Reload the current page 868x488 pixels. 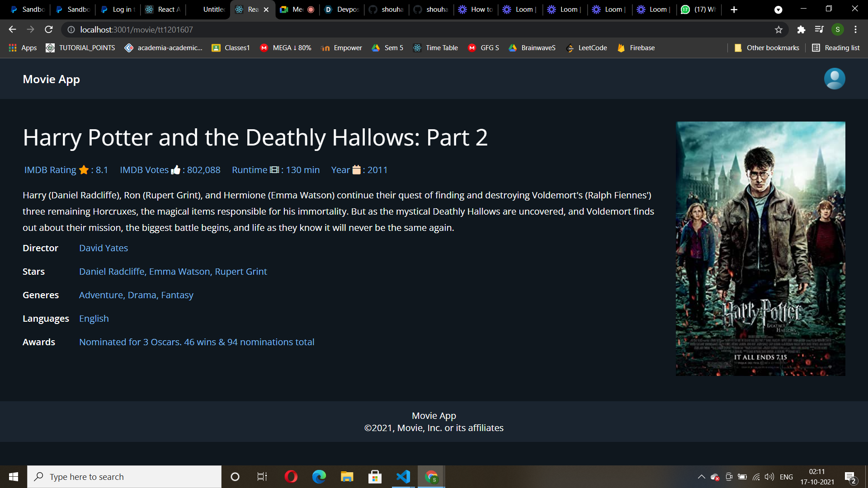(49, 30)
